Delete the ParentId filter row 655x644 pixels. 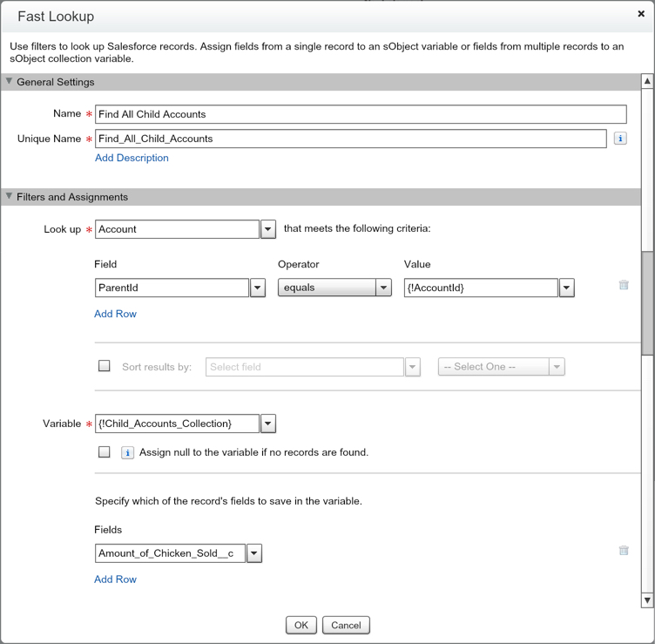tap(624, 285)
